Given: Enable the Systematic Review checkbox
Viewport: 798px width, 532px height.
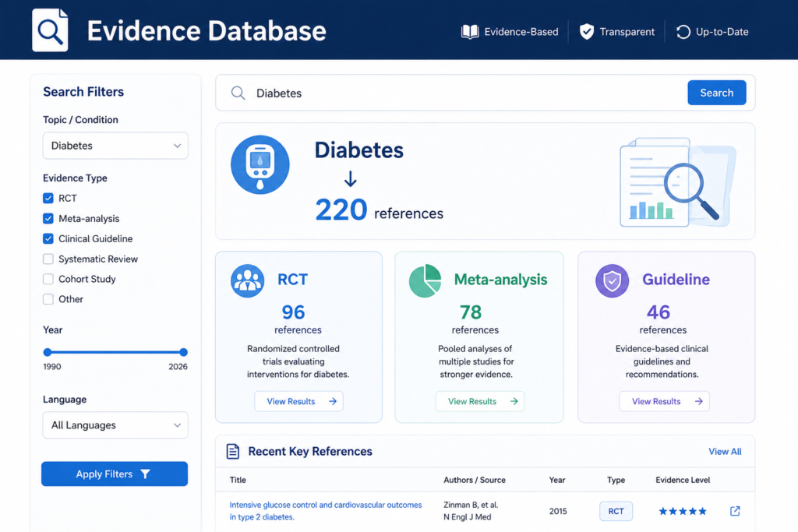Looking at the screenshot, I should click(48, 259).
